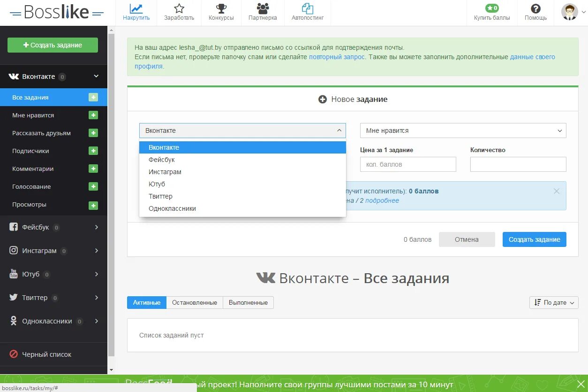The width and height of the screenshot is (588, 392).
Task: Click the Bosslike logo
Action: click(56, 12)
